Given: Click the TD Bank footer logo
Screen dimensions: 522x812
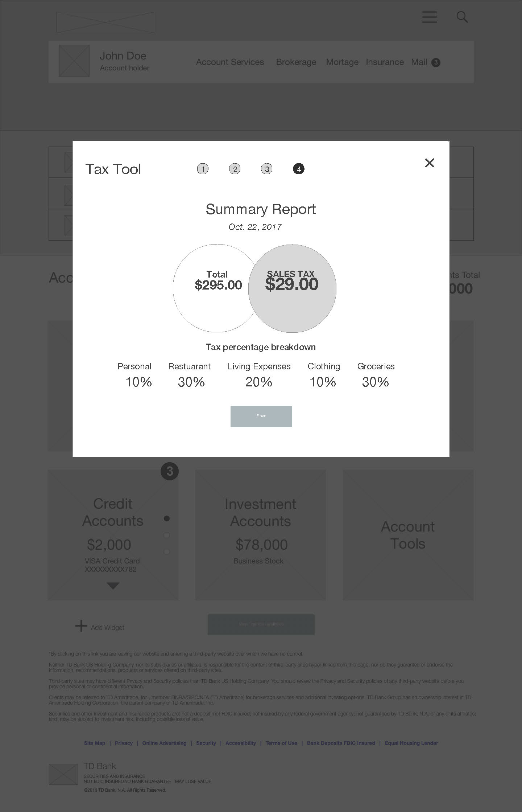Looking at the screenshot, I should click(x=63, y=774).
